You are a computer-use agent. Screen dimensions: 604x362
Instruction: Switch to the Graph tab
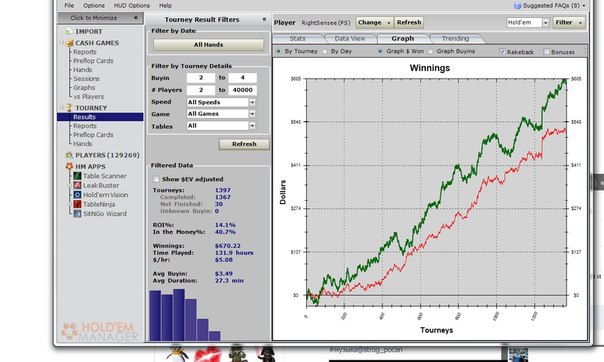[x=403, y=39]
